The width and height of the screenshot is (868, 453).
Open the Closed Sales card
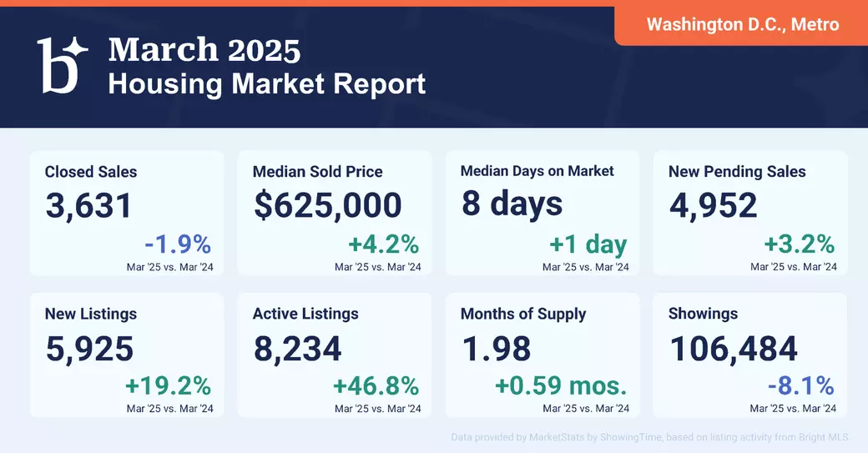click(127, 213)
